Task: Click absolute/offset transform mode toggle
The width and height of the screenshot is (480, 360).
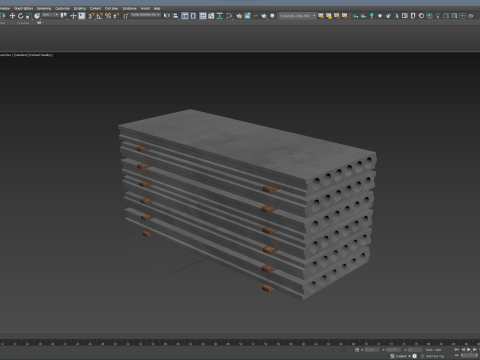Action: (x=357, y=350)
